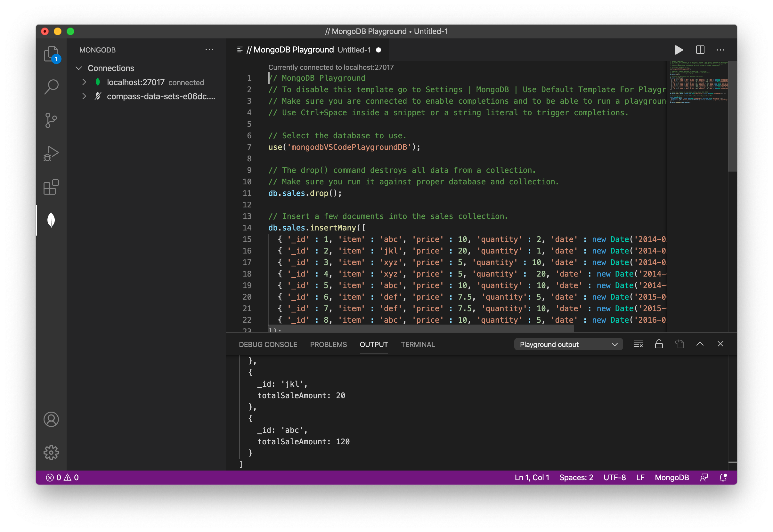
Task: Click the Spaces: 2 indentation setting
Action: click(576, 477)
